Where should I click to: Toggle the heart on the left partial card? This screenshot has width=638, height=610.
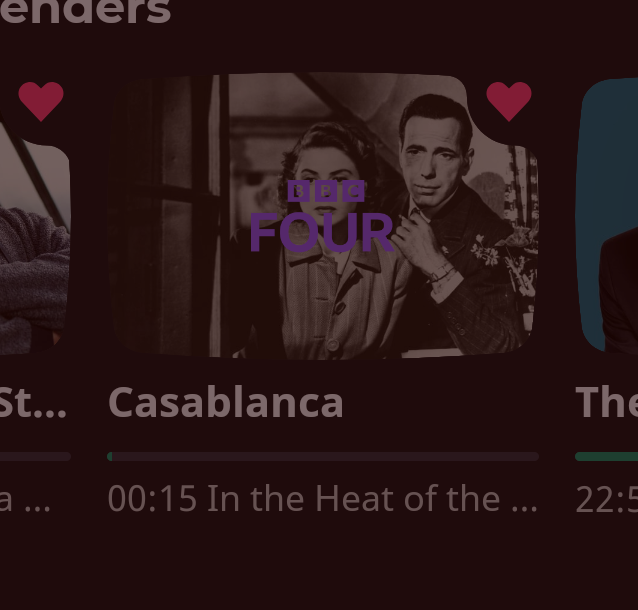pyautogui.click(x=41, y=101)
